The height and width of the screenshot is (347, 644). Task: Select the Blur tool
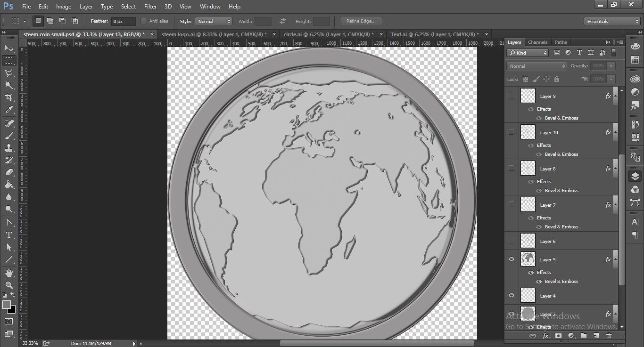(x=9, y=197)
